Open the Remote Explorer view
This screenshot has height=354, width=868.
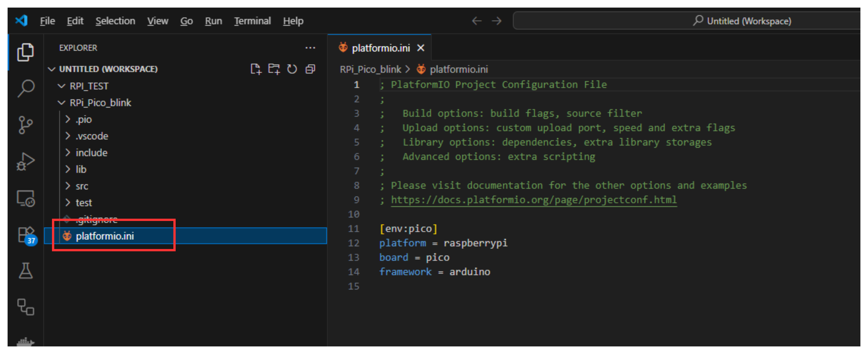26,199
